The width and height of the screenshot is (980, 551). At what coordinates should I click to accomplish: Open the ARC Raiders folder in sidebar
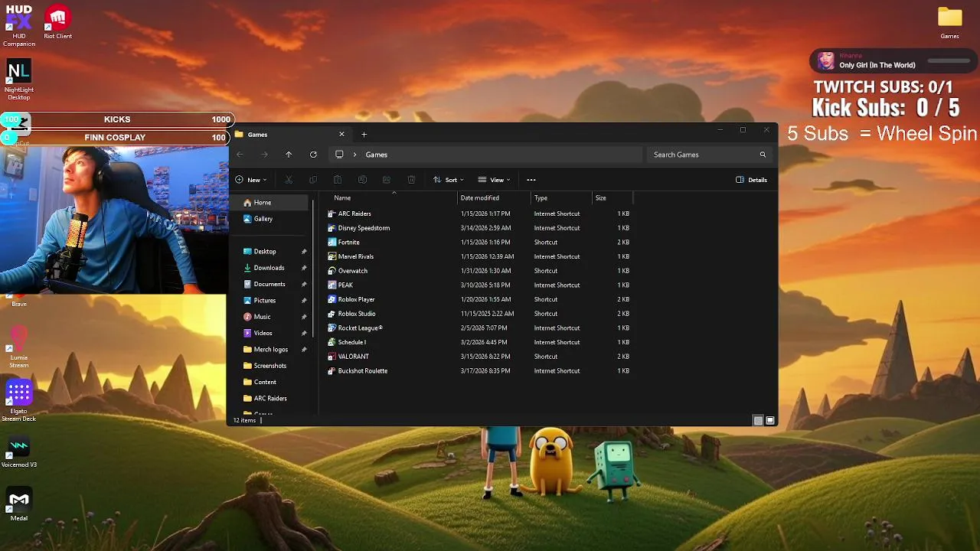(270, 399)
